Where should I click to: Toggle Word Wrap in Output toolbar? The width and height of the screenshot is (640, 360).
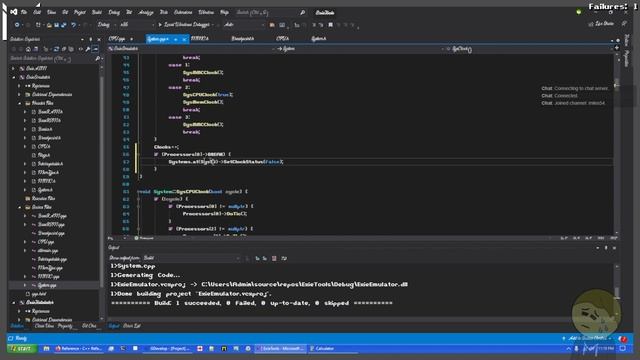(x=284, y=258)
